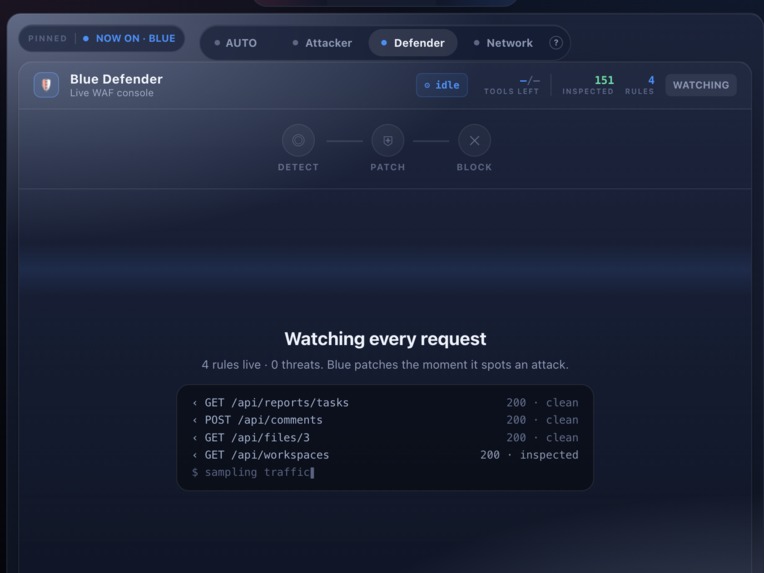This screenshot has height=573, width=764.
Task: Open the help question mark icon
Action: pyautogui.click(x=555, y=43)
